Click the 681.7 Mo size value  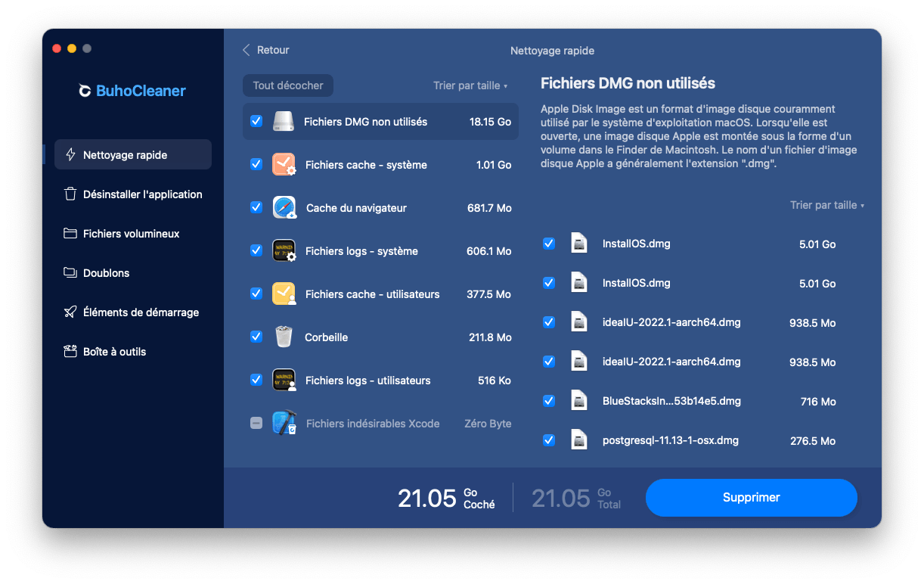(489, 207)
